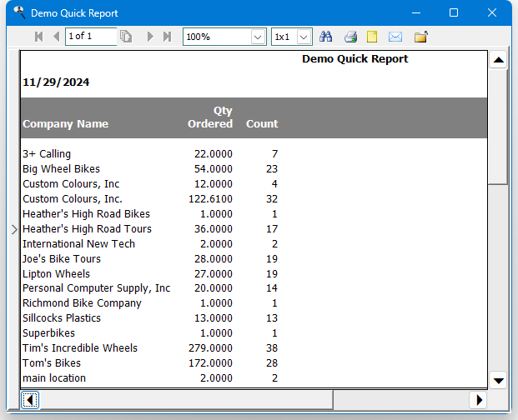Screen dimensions: 518x420
Task: Open the binoculars find tool
Action: coord(326,37)
